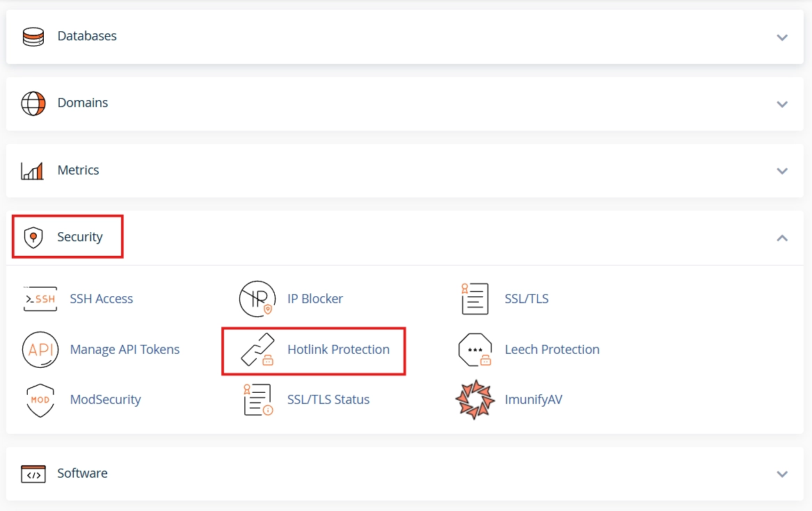Expand the Domains section chevron
This screenshot has height=511, width=812.
(x=782, y=104)
